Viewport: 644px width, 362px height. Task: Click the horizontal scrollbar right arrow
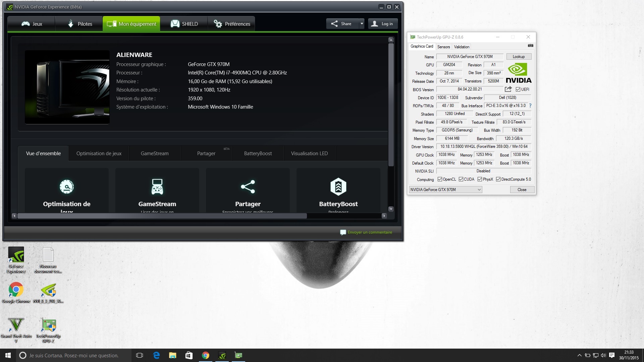[384, 216]
